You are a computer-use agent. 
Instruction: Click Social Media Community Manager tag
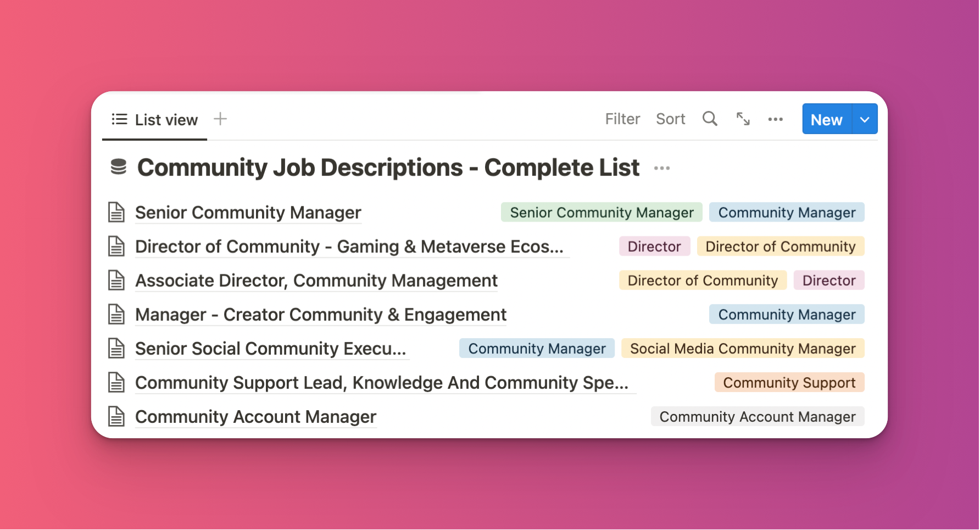point(743,349)
